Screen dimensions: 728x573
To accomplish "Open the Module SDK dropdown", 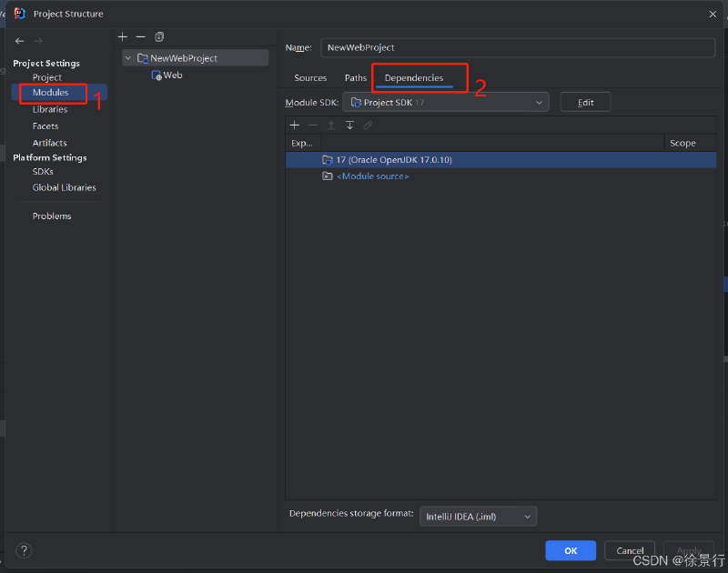I will click(446, 103).
